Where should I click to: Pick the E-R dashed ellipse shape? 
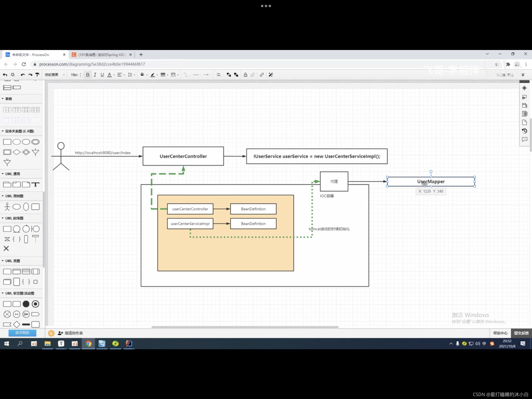16,142
